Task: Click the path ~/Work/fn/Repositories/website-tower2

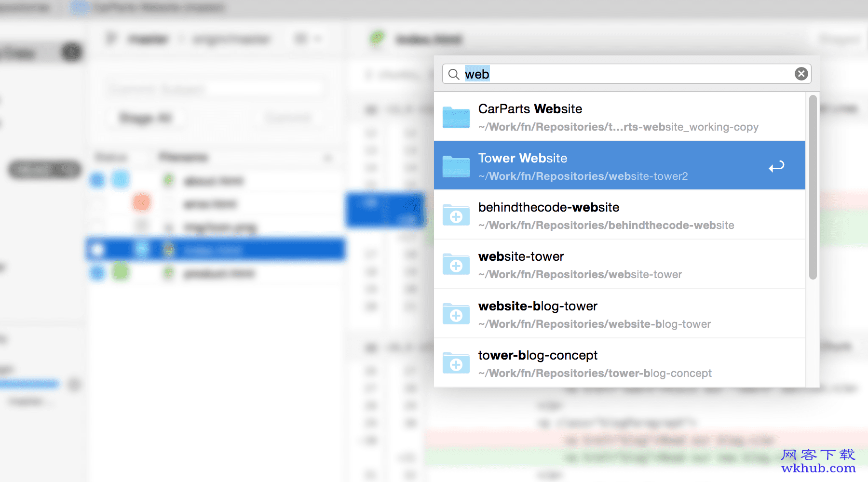Action: 583,176
